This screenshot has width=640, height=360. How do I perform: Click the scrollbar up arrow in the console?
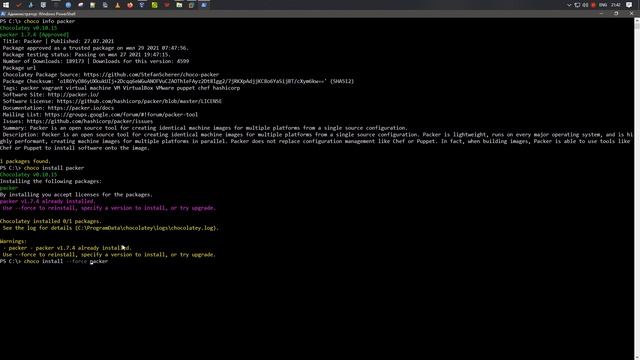click(x=637, y=20)
